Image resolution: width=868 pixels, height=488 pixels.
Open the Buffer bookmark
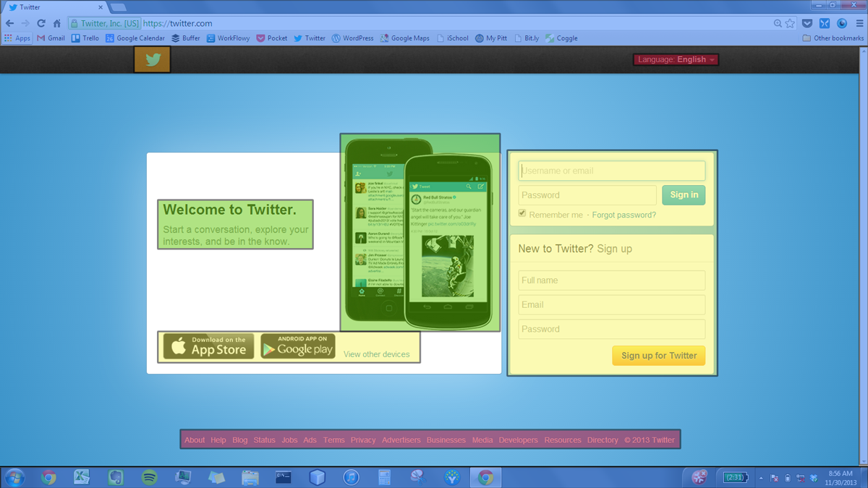(x=186, y=38)
